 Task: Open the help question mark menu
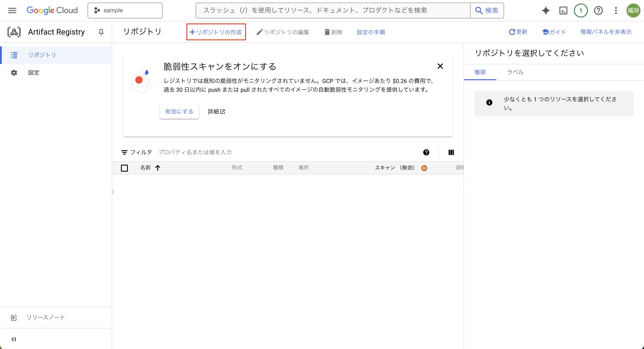click(598, 11)
